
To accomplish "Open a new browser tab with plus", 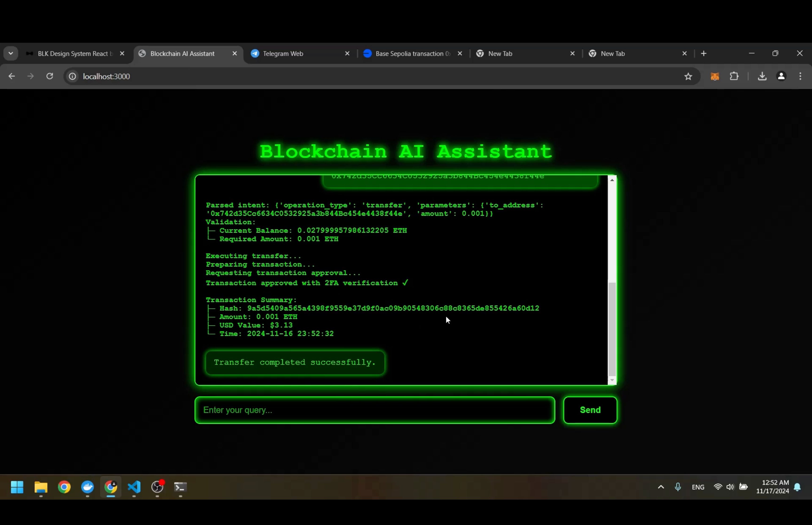I will [704, 54].
